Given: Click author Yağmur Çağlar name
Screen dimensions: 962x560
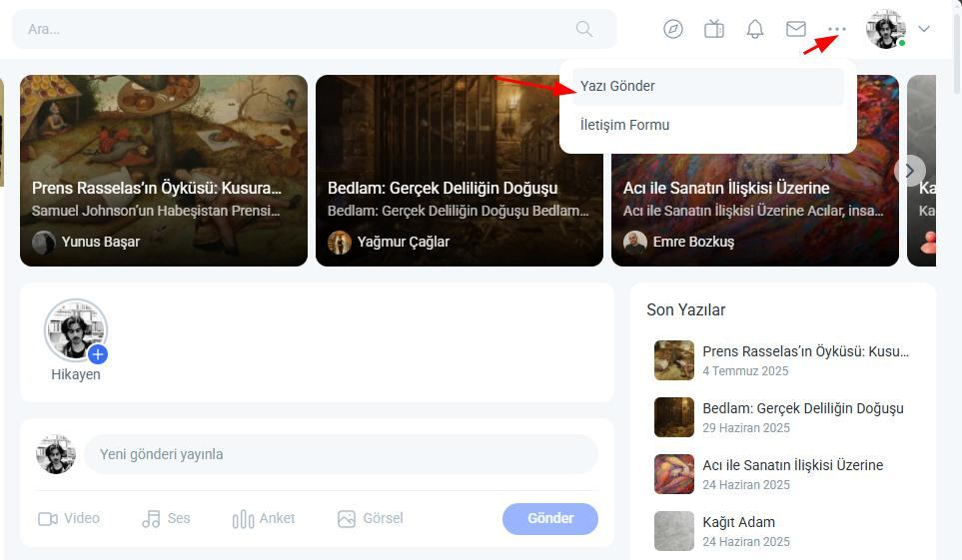Looking at the screenshot, I should coord(404,242).
